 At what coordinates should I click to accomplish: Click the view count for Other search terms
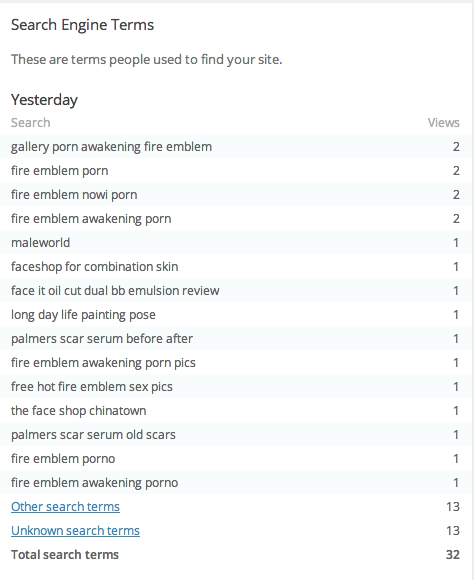tap(453, 506)
